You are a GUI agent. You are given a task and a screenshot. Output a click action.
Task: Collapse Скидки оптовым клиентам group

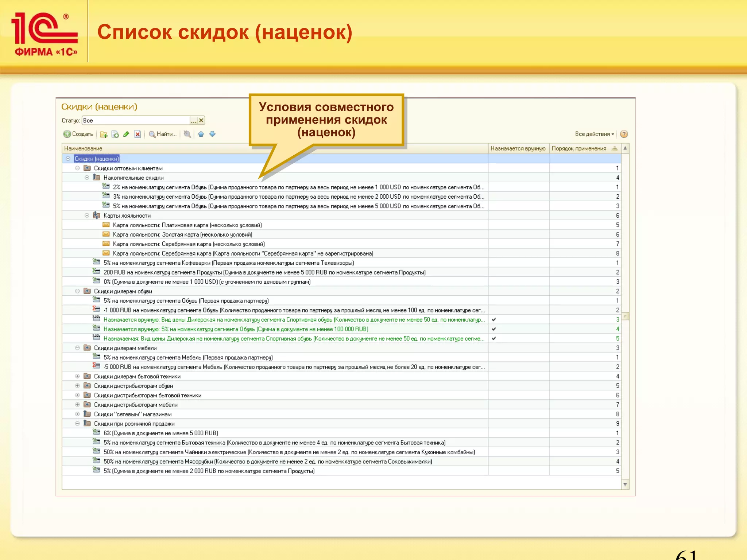tap(77, 168)
